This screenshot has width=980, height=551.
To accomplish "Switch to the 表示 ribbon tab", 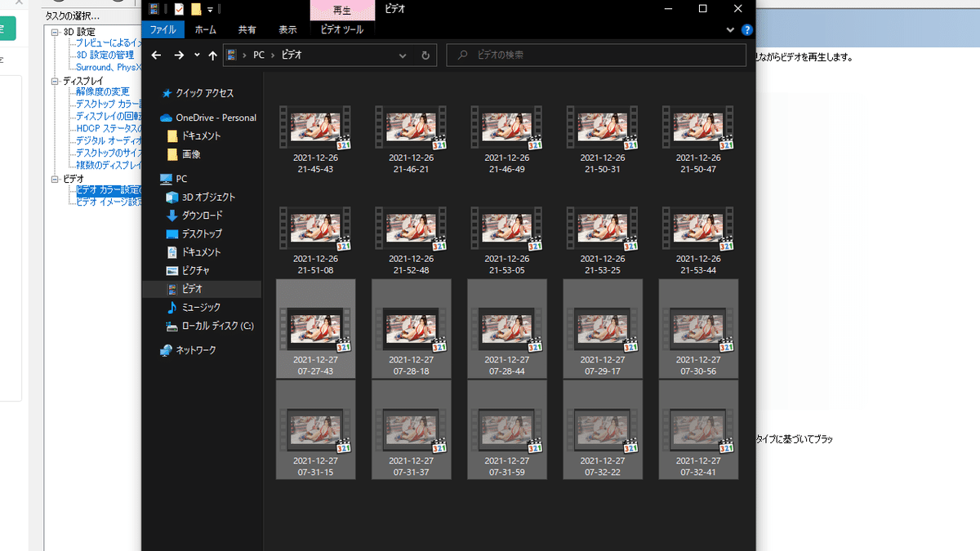I will [288, 29].
